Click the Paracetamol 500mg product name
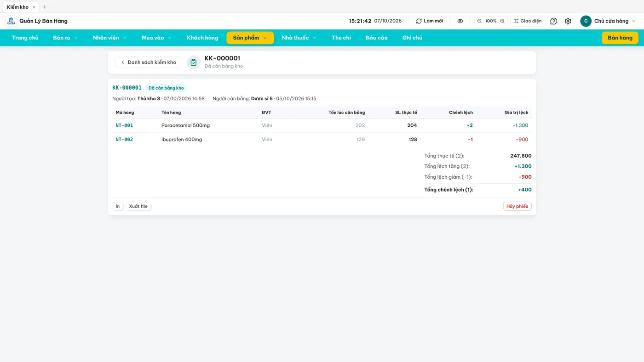Viewport: 644px width, 362px height. pyautogui.click(x=185, y=125)
